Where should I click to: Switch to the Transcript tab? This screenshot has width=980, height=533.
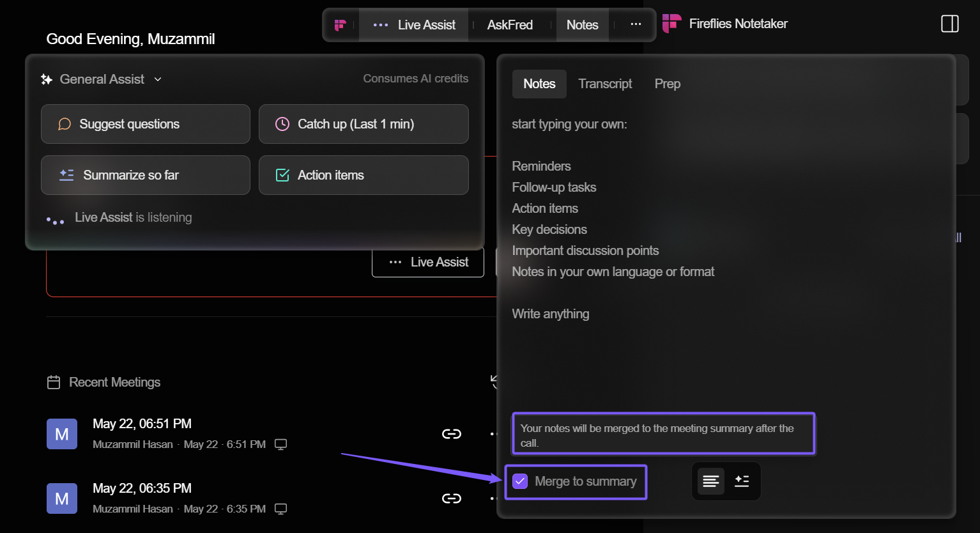tap(605, 84)
